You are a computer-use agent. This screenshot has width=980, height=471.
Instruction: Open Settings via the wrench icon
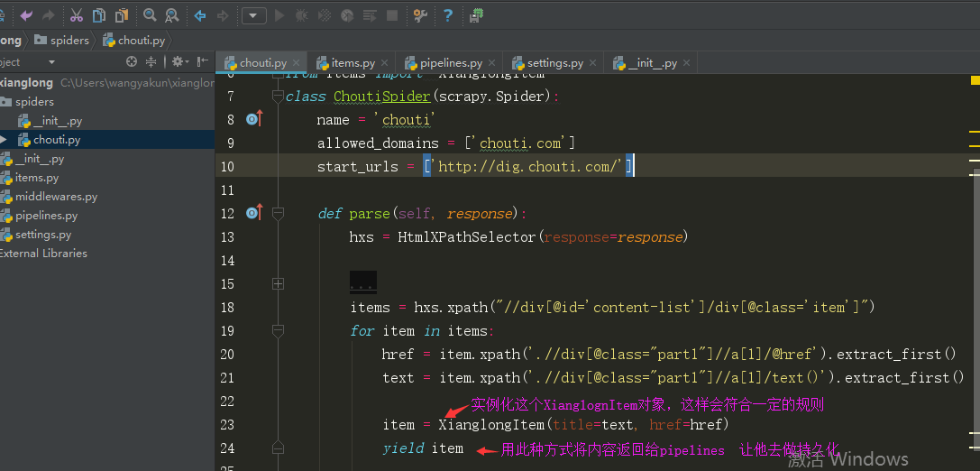pyautogui.click(x=420, y=15)
